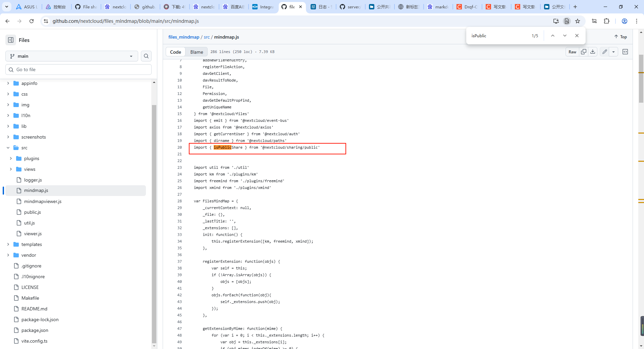
Task: Click the find-in-page address bar icon
Action: (x=567, y=21)
